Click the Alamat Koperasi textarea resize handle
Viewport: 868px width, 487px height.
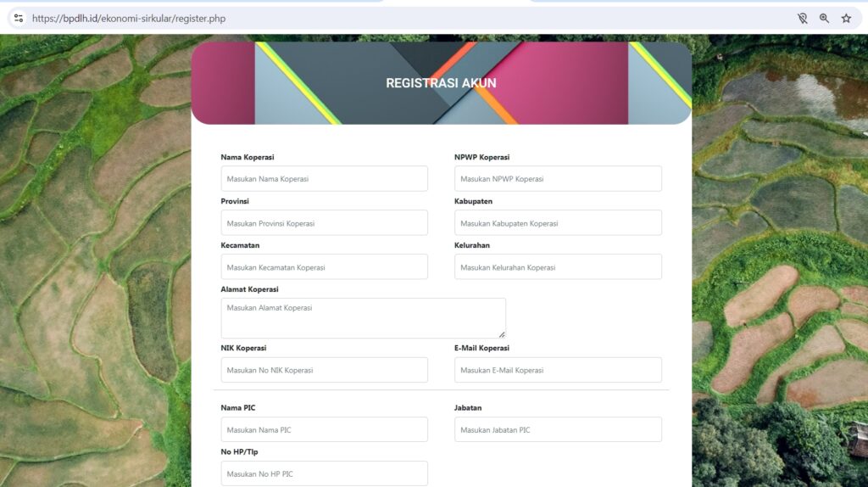point(501,333)
